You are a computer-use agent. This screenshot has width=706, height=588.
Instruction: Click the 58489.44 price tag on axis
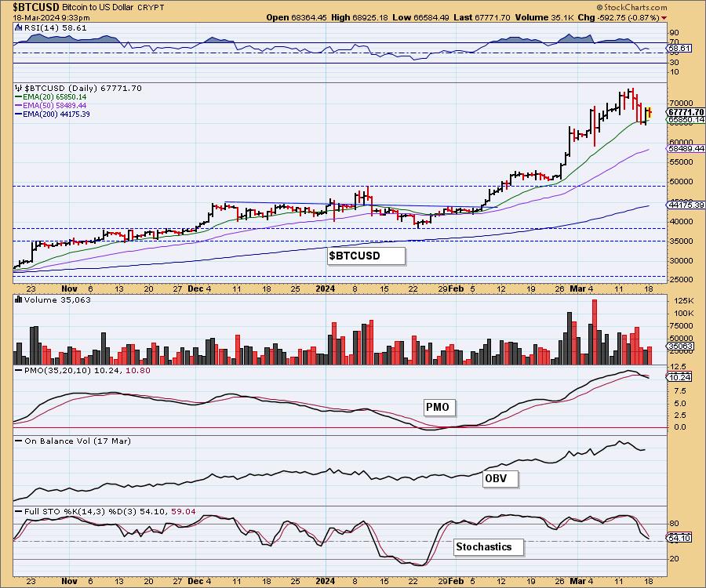click(686, 148)
